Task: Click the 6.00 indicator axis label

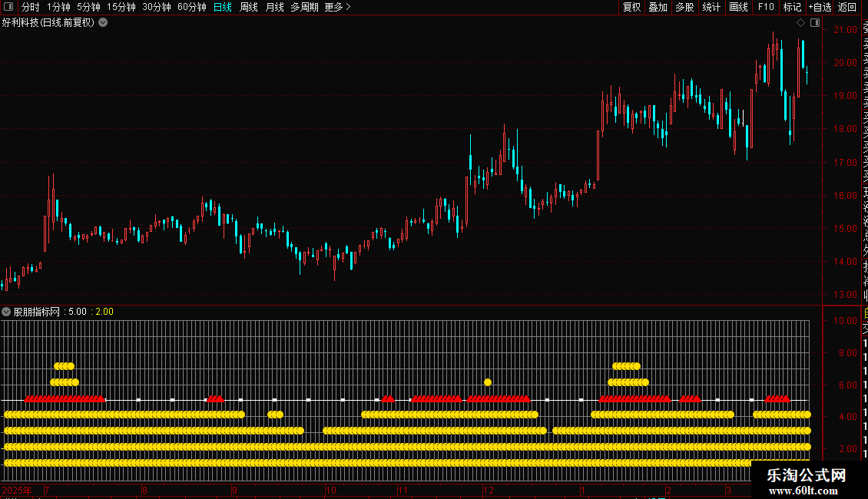Action: 847,385
